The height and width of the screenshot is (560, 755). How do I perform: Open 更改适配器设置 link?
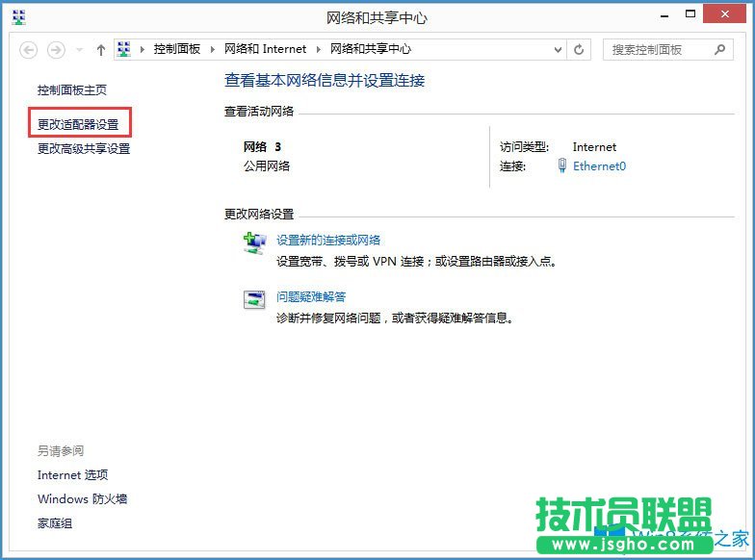tap(79, 125)
